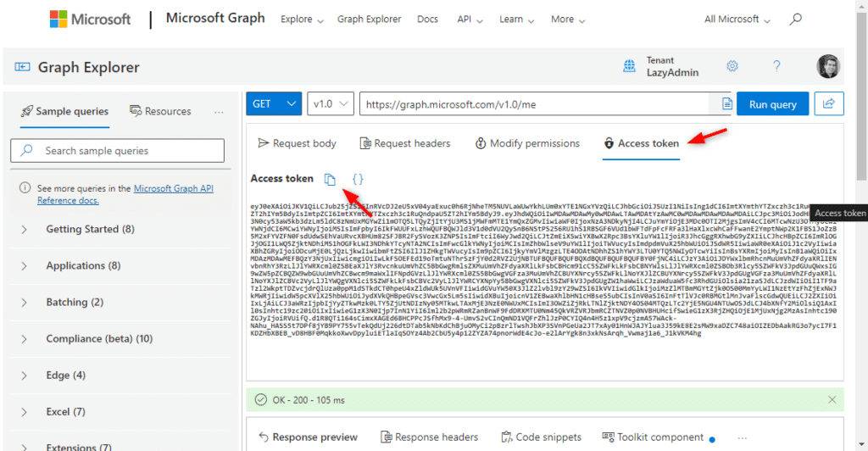This screenshot has height=451, width=868.
Task: Click the tenant globe icon
Action: (x=630, y=66)
